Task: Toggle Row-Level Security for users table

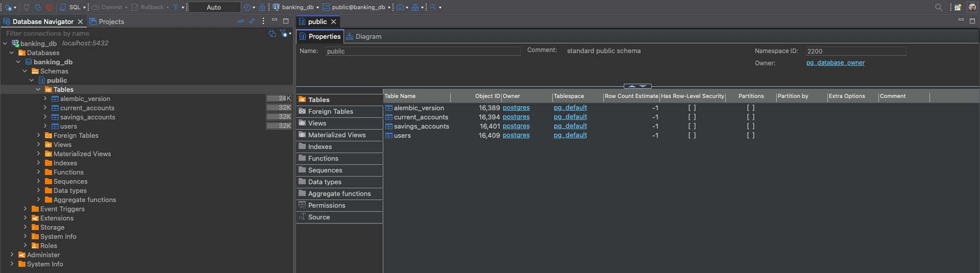Action: coord(692,135)
